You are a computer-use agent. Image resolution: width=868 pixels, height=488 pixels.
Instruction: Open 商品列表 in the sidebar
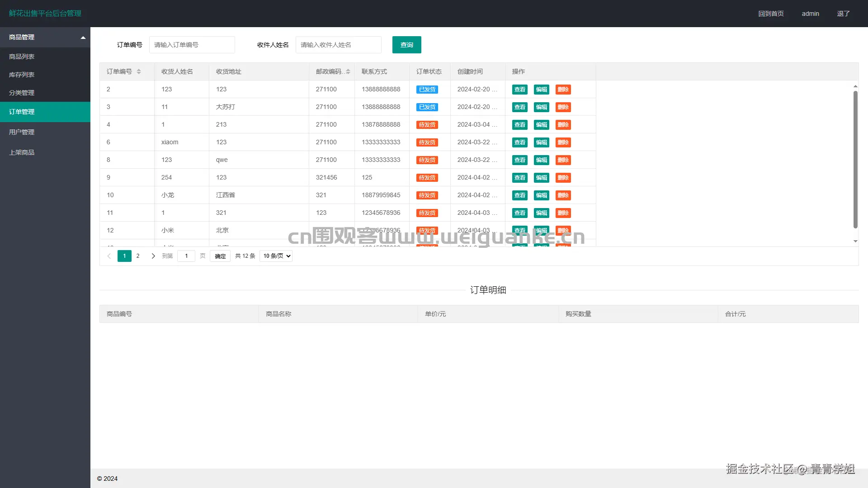(45, 57)
